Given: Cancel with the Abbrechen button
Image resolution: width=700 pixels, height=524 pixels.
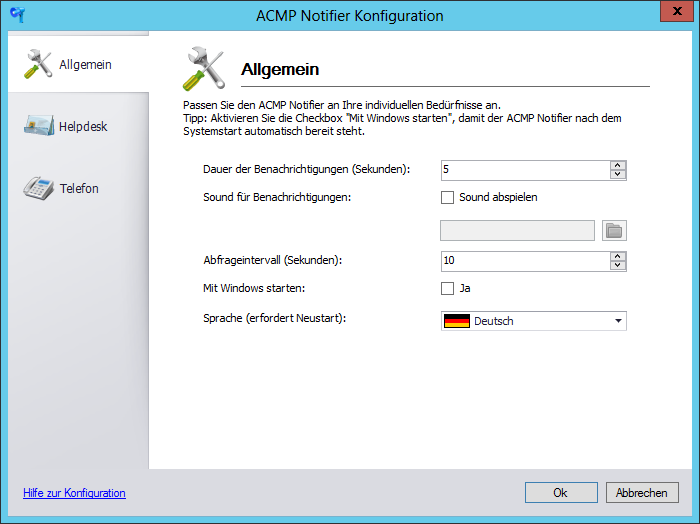Looking at the screenshot, I should click(642, 493).
